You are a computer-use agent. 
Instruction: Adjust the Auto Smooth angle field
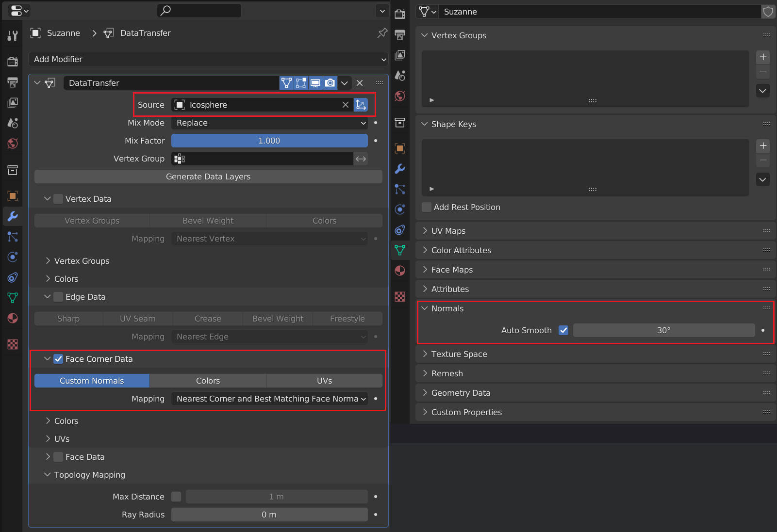pos(664,330)
